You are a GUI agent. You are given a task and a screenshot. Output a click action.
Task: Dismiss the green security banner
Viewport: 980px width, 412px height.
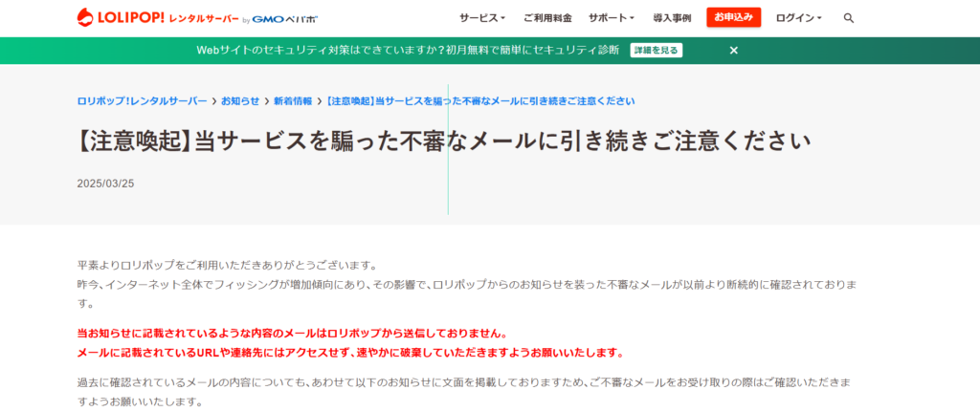[x=734, y=51]
